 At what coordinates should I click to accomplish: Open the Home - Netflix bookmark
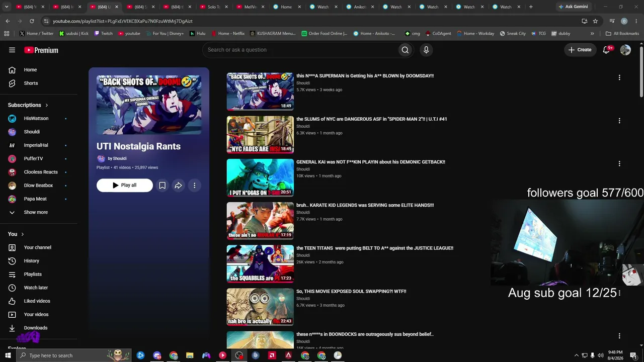tap(228, 34)
